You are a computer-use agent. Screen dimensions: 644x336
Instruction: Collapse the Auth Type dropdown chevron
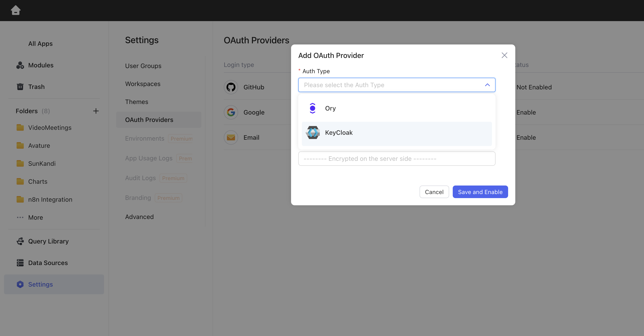pos(487,85)
